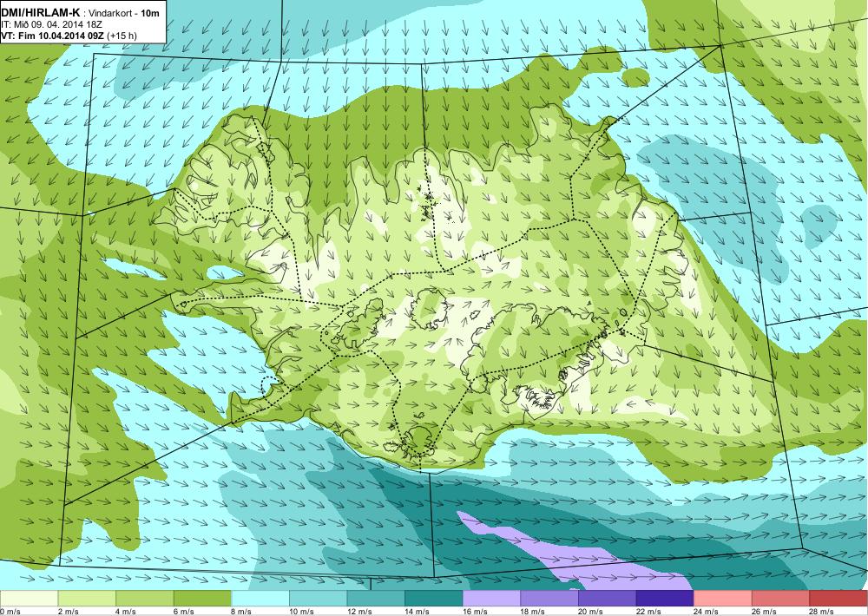Select the '(+15 h)' forecast offset text
The image size is (868, 616).
tap(122, 36)
